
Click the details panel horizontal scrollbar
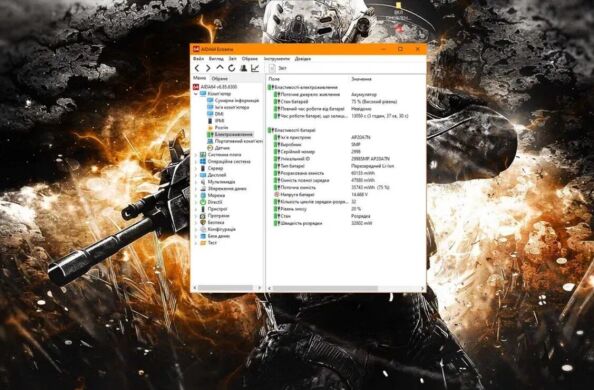pyautogui.click(x=325, y=288)
